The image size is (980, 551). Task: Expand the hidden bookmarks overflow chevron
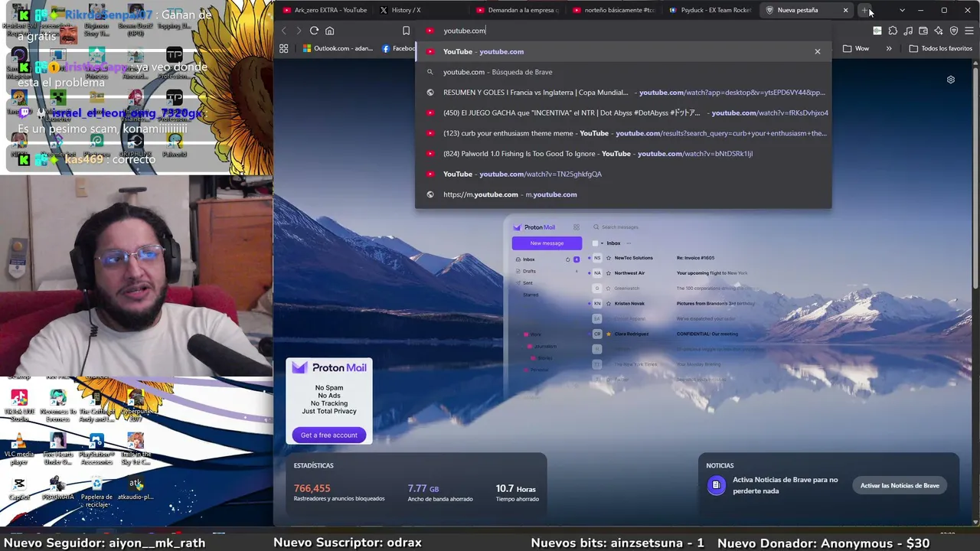[x=888, y=48]
